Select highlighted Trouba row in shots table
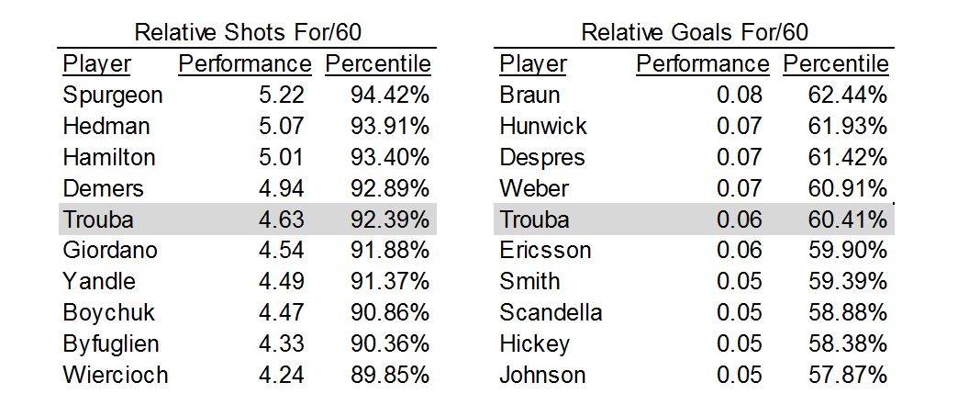Image resolution: width=980 pixels, height=405 pixels. [x=248, y=219]
